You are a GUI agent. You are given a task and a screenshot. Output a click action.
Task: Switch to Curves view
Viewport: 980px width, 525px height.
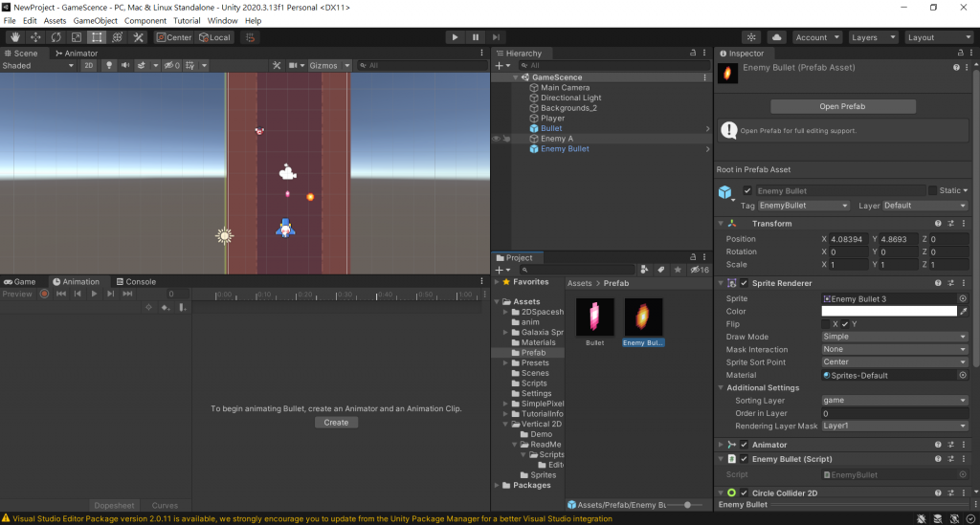click(165, 506)
